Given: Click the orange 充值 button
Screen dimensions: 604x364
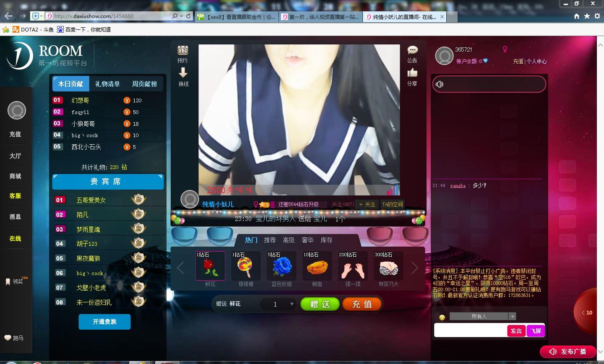Looking at the screenshot, I should tap(362, 304).
